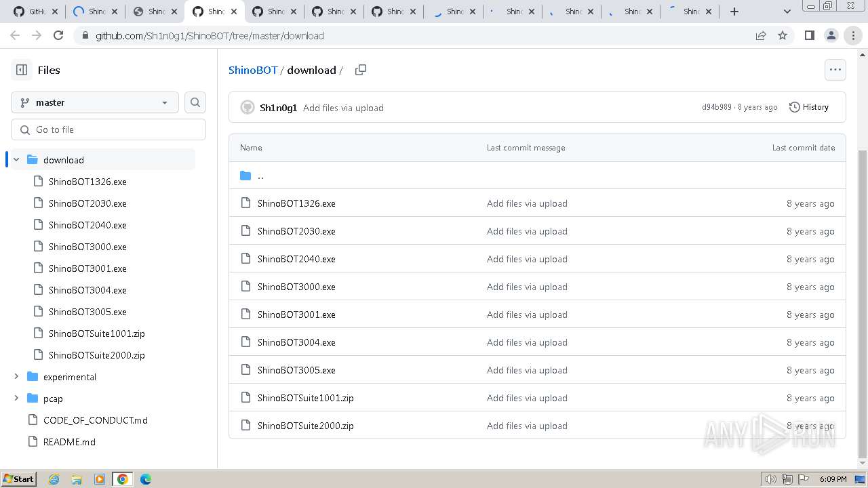Image resolution: width=868 pixels, height=488 pixels.
Task: Open Sh1n0g1 author profile link
Action: pyautogui.click(x=278, y=108)
